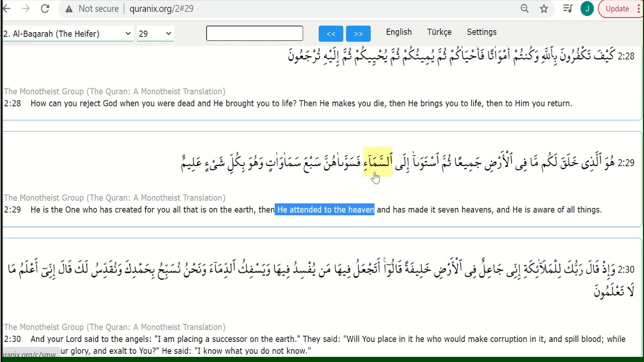Click highlighted Arabic word ٱلسَّمَآءِ in 2:29
The height and width of the screenshot is (362, 644).
coord(378,162)
